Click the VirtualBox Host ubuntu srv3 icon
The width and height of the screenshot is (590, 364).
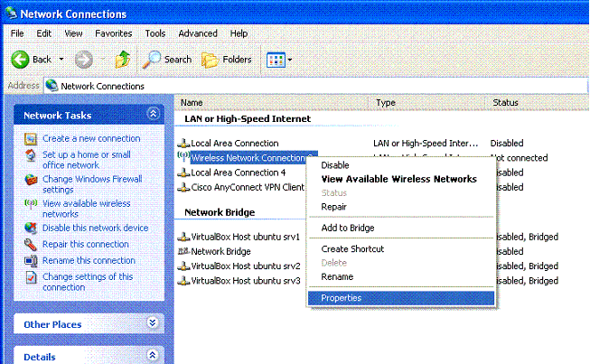tap(183, 281)
